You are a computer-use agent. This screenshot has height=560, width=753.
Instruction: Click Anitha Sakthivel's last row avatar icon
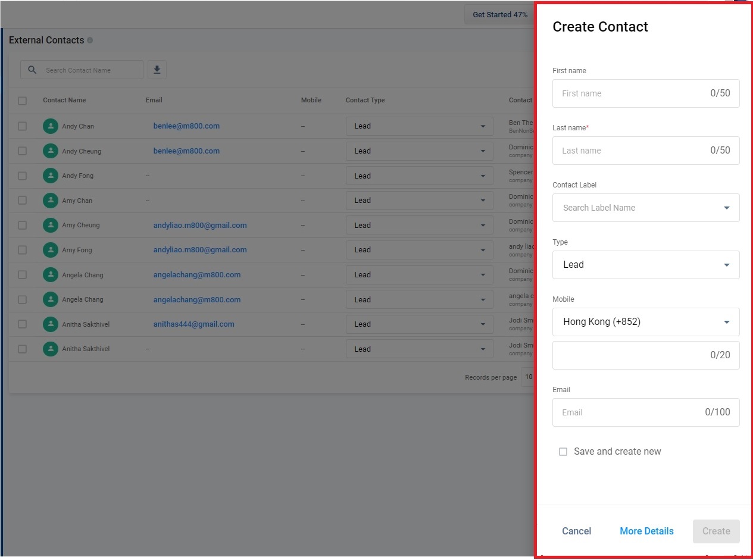(x=51, y=349)
